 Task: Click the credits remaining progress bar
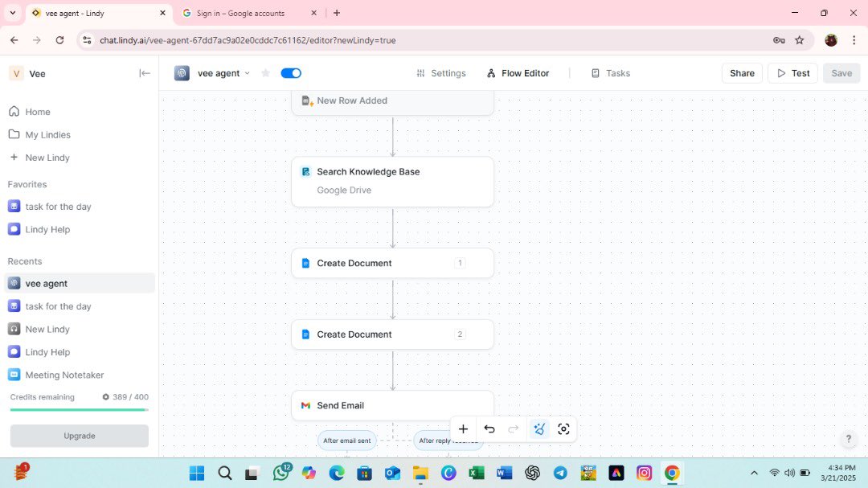79,410
